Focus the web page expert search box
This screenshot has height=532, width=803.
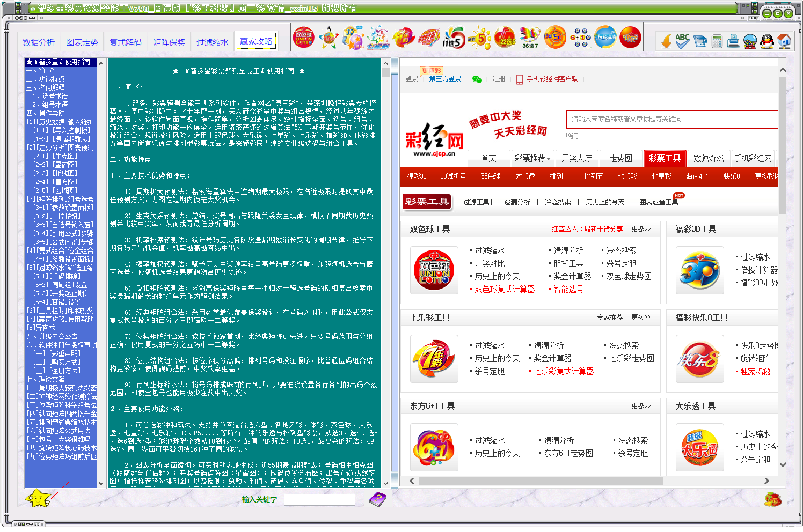672,119
